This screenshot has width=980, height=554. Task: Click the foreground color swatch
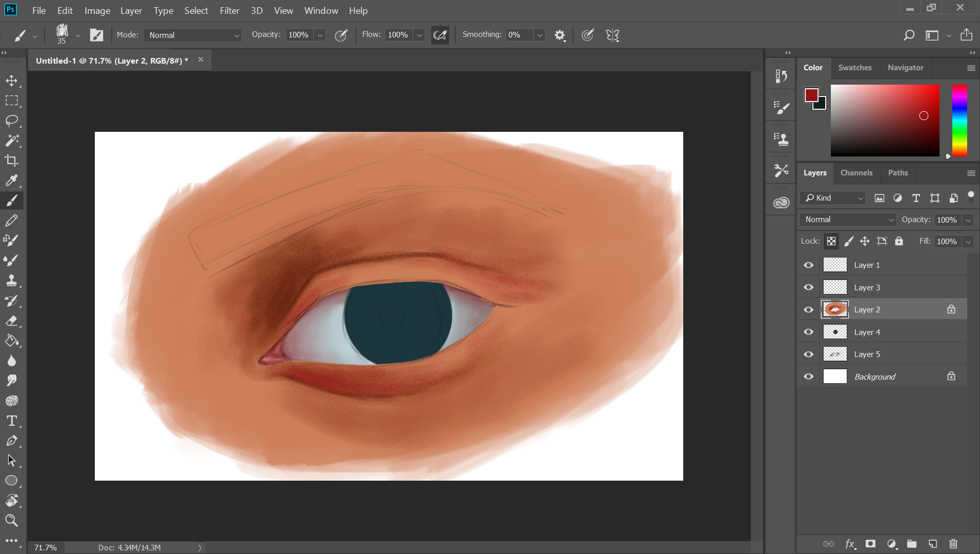pos(811,94)
